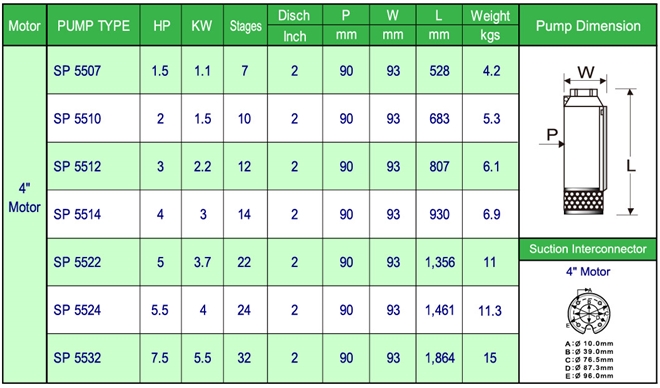Select the SP 5522 pump type cell
The height and width of the screenshot is (388, 660).
point(93,262)
